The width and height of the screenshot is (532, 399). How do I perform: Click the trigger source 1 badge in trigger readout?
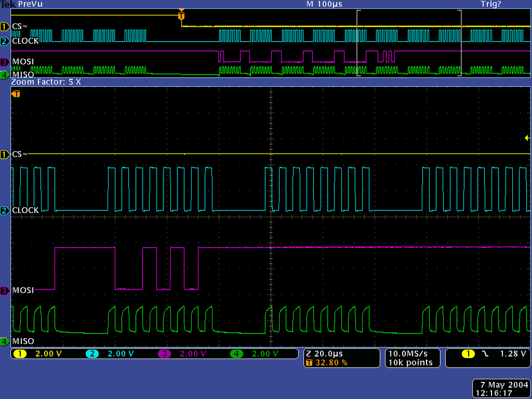point(468,354)
